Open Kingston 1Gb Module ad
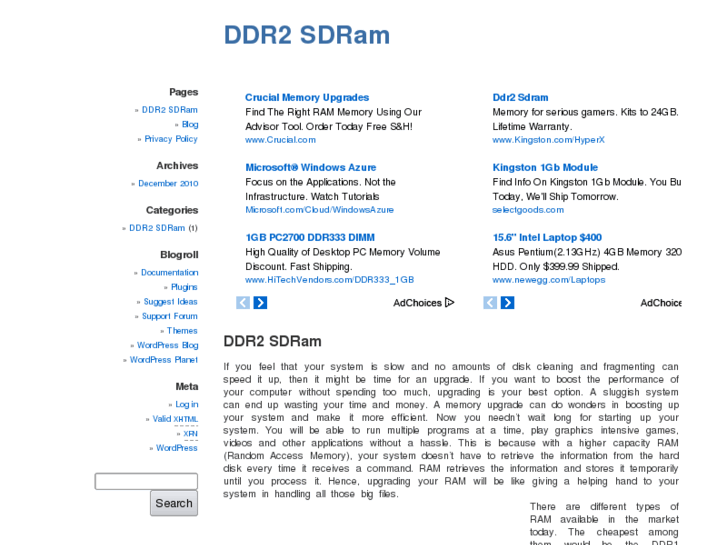Image resolution: width=727 pixels, height=545 pixels. [545, 168]
